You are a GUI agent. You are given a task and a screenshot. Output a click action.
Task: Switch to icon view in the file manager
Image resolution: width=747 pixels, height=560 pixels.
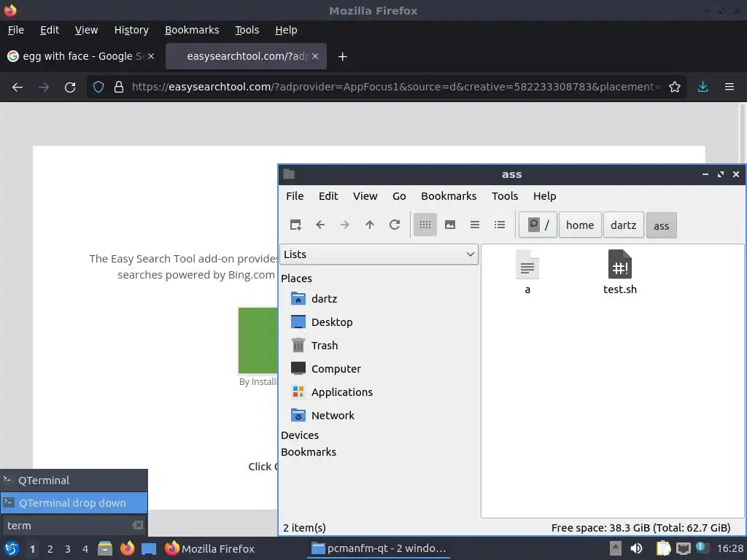point(425,225)
